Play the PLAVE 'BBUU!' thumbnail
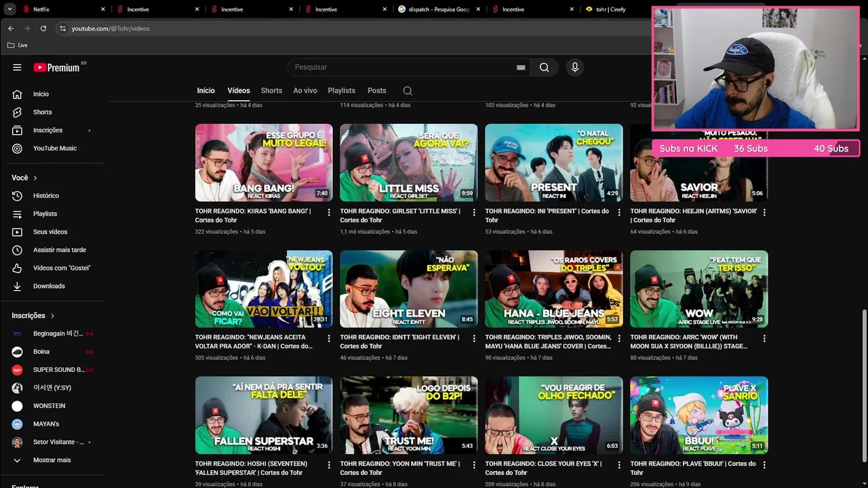 click(x=699, y=415)
